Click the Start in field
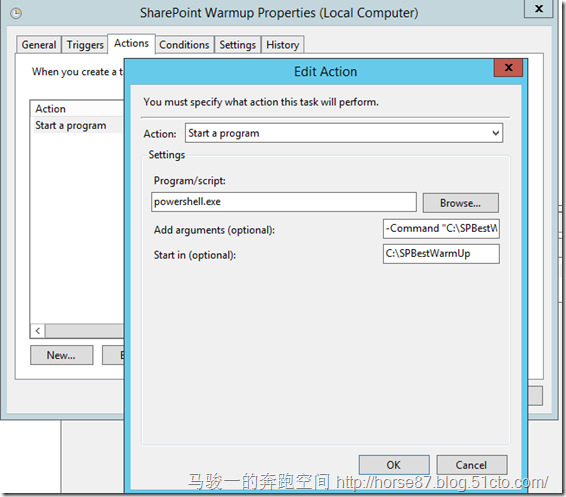The width and height of the screenshot is (566, 497). tap(441, 254)
